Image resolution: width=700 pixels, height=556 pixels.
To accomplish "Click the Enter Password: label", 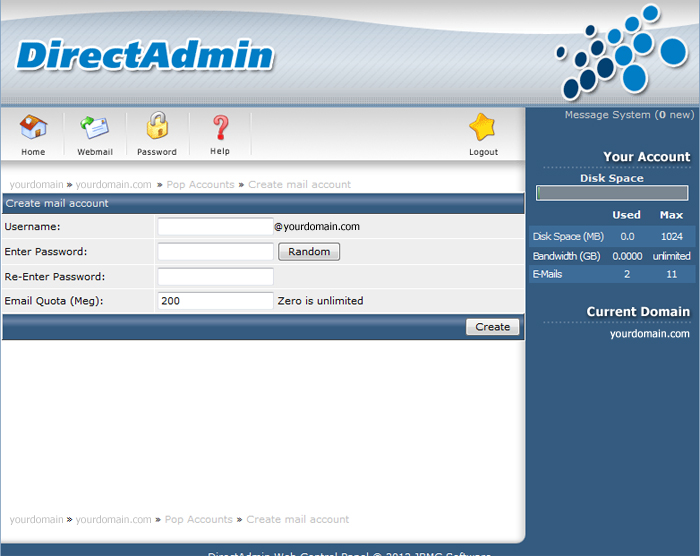I will [x=46, y=252].
